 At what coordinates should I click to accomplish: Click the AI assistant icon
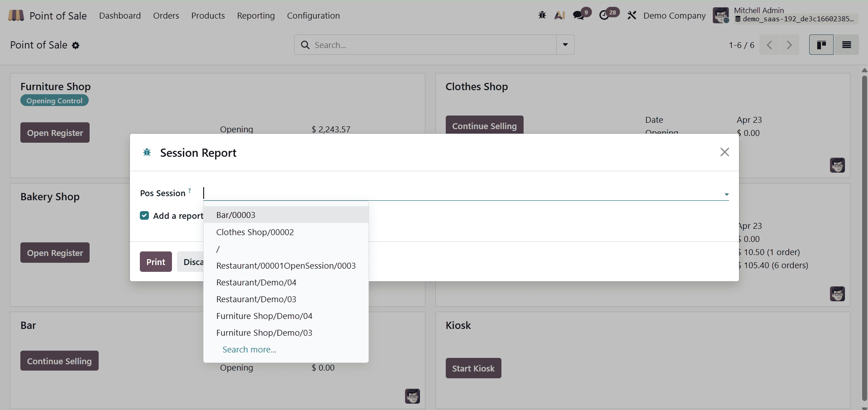coord(560,15)
